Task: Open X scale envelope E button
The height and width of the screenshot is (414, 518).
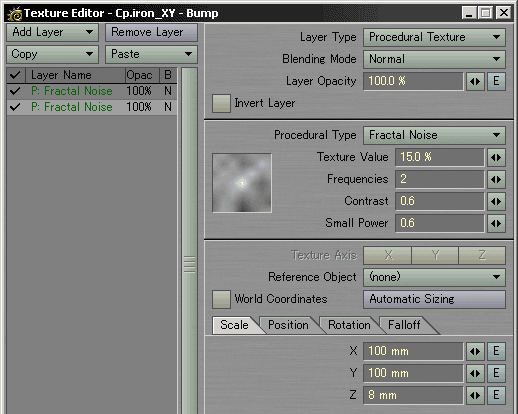Action: [496, 351]
